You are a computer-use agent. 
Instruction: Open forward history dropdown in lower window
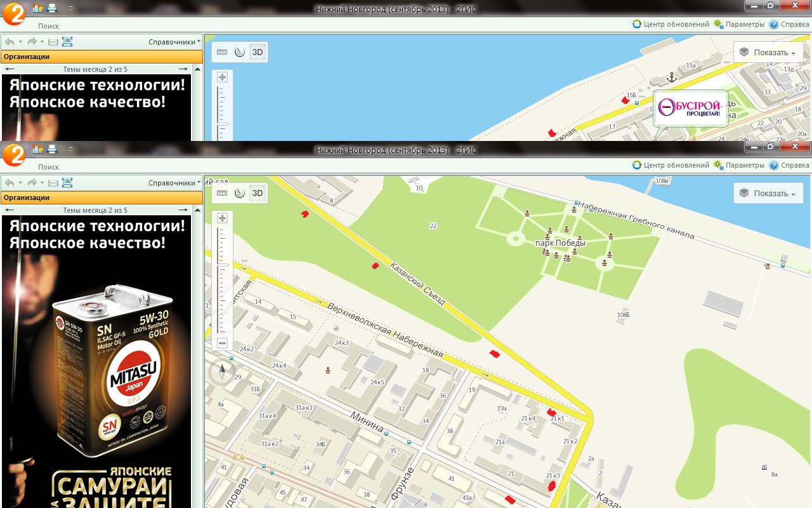[x=42, y=183]
